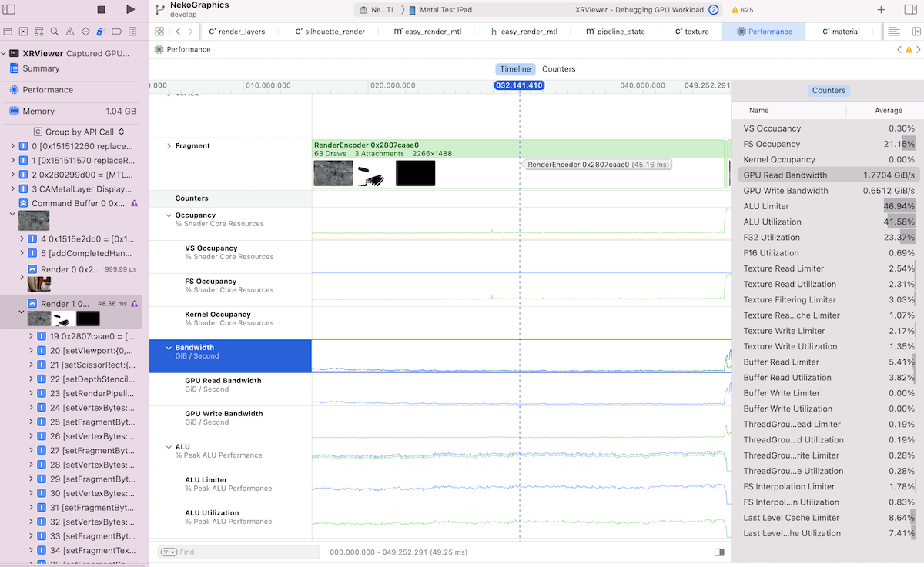Expand the Fragment track row
The height and width of the screenshot is (567, 924).
(169, 146)
